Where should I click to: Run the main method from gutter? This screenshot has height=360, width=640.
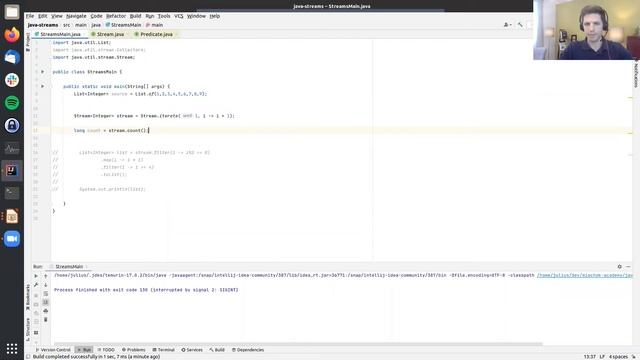click(42, 87)
